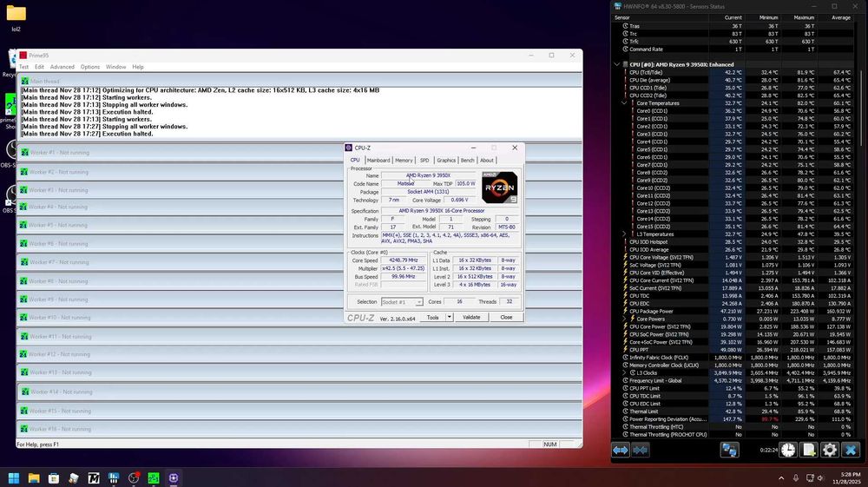The height and width of the screenshot is (487, 868).
Task: Select Core5 (CCD1) row in HWiNFO
Action: [733, 149]
